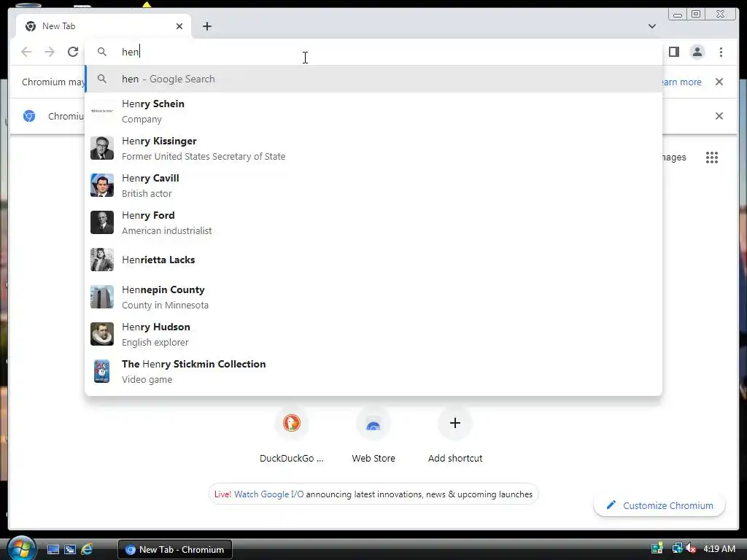Open the side panel icon
The width and height of the screenshot is (747, 560).
coord(673,52)
